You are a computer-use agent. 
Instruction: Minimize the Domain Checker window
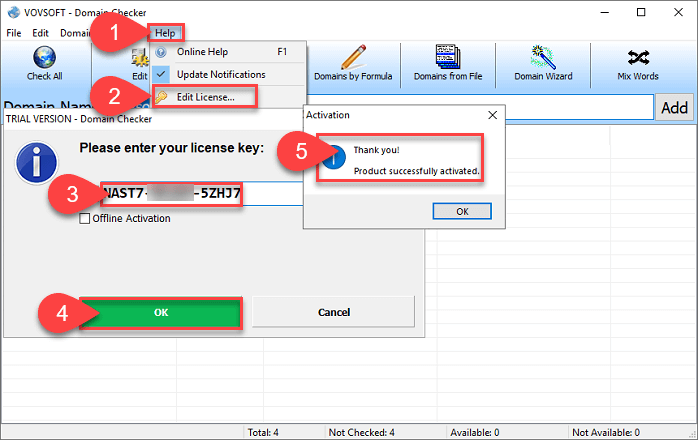[x=605, y=12]
